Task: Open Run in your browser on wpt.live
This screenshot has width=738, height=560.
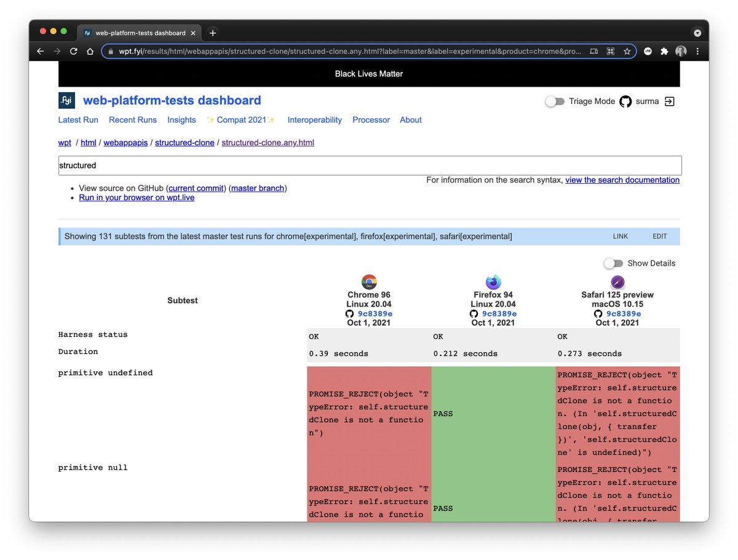Action: click(x=137, y=197)
